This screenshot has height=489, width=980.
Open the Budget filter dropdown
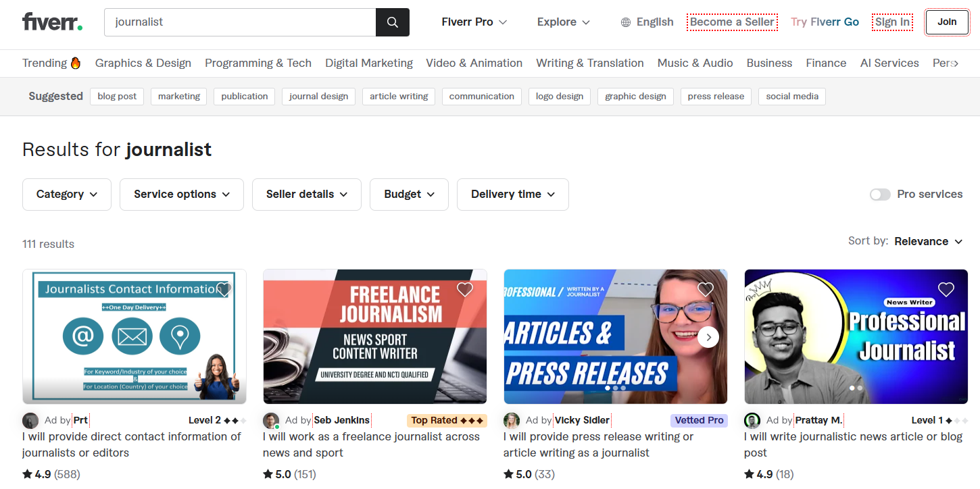[409, 194]
